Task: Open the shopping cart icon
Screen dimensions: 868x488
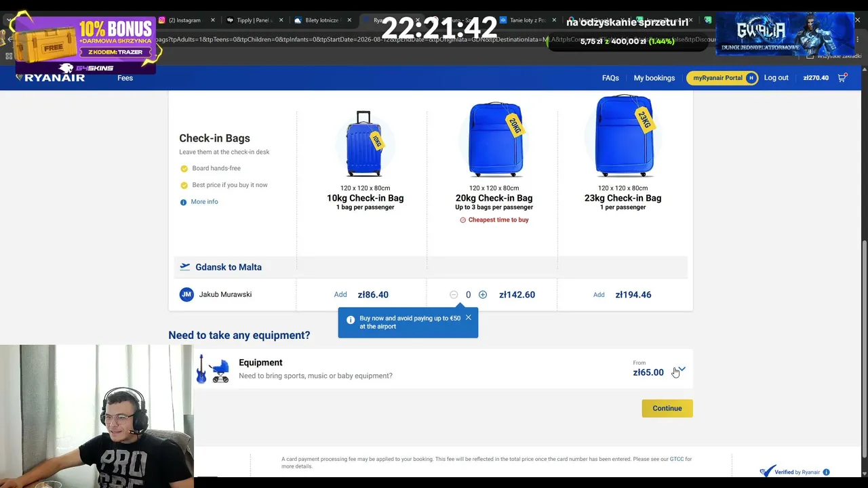Action: pos(842,78)
